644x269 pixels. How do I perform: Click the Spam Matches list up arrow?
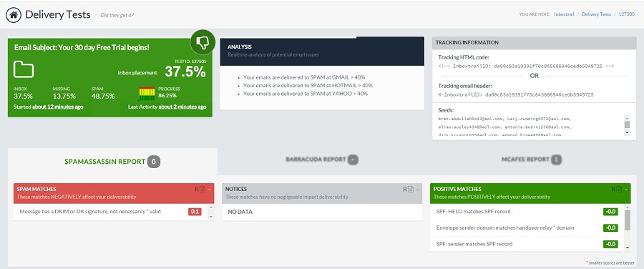tap(211, 207)
